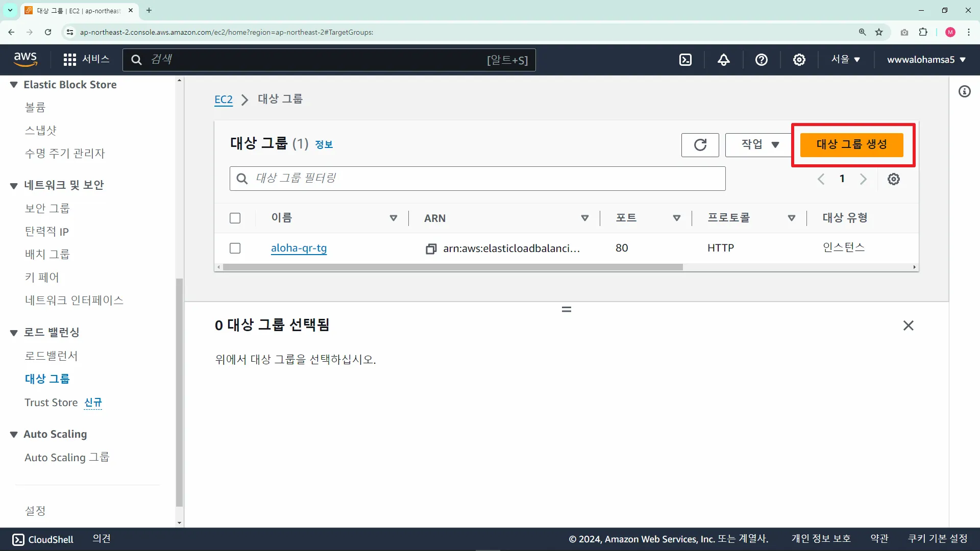Open the help question mark icon
The height and width of the screenshot is (551, 980).
pyautogui.click(x=761, y=60)
